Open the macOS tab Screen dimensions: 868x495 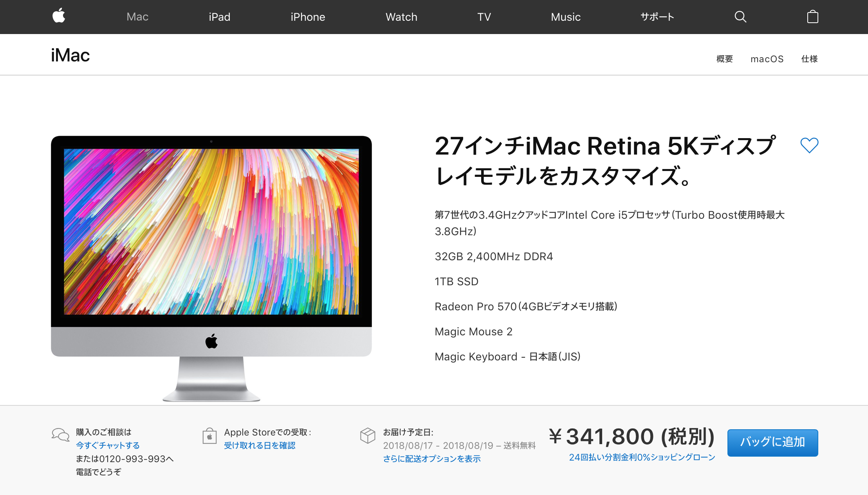767,59
